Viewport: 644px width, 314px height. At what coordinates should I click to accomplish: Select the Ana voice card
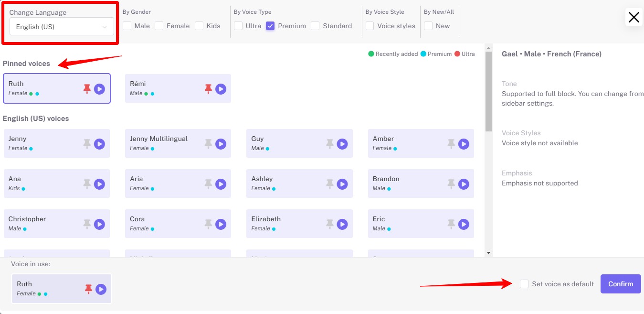coord(57,184)
